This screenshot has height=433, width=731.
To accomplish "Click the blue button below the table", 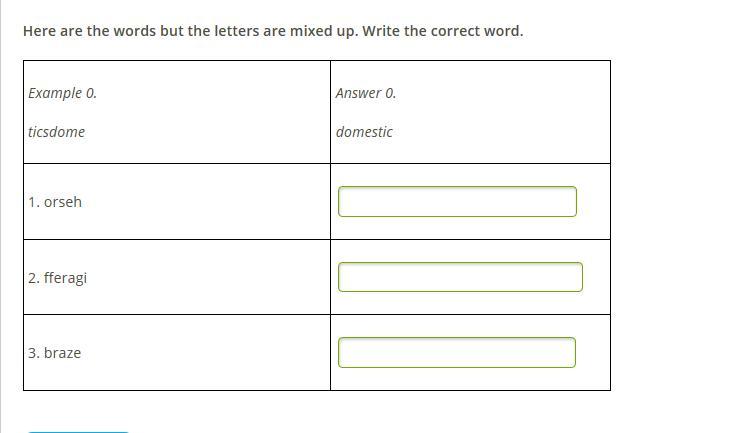I will (78, 432).
